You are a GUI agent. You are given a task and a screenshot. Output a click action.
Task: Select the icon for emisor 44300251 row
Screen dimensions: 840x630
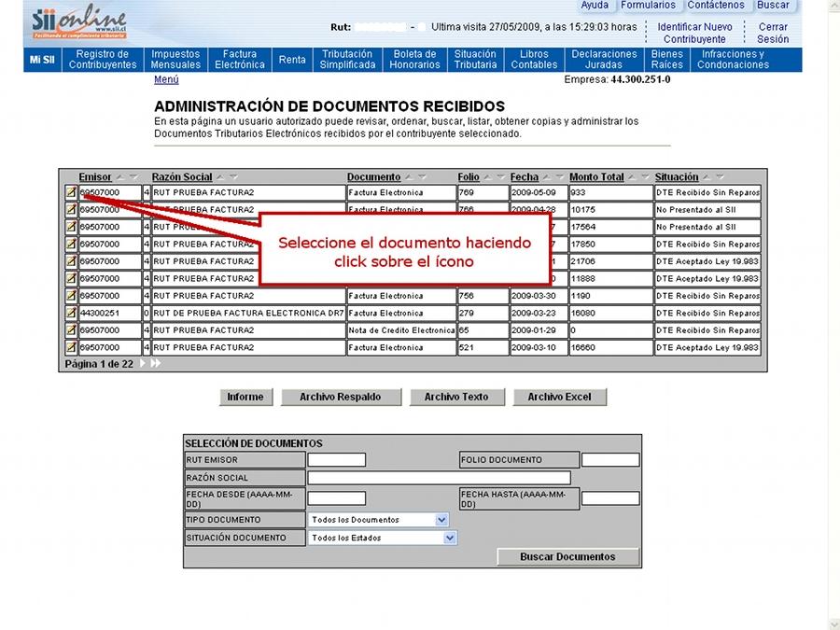71,313
